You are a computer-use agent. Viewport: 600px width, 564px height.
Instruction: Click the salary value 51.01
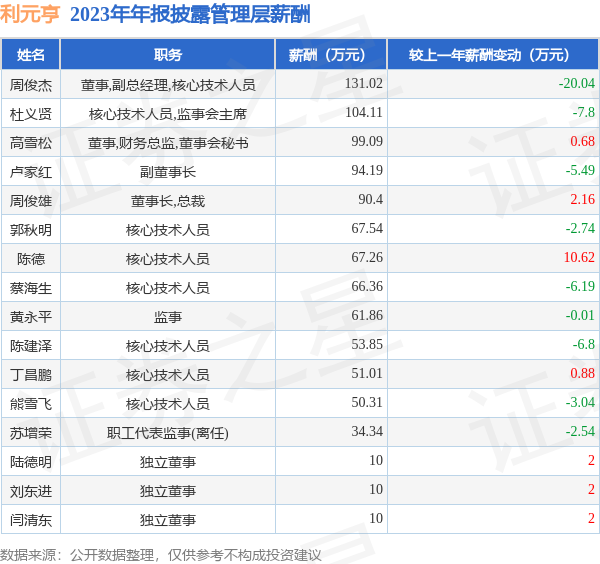click(367, 373)
